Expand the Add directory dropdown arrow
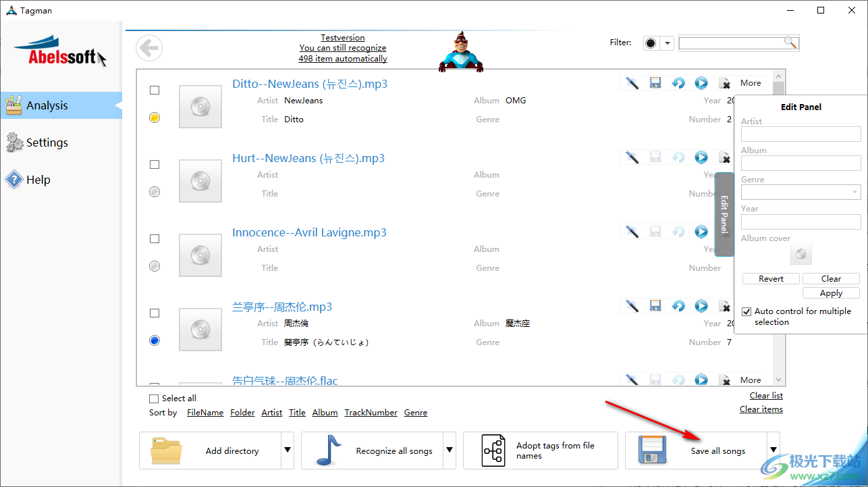Viewport: 868px width, 487px height. tap(287, 451)
